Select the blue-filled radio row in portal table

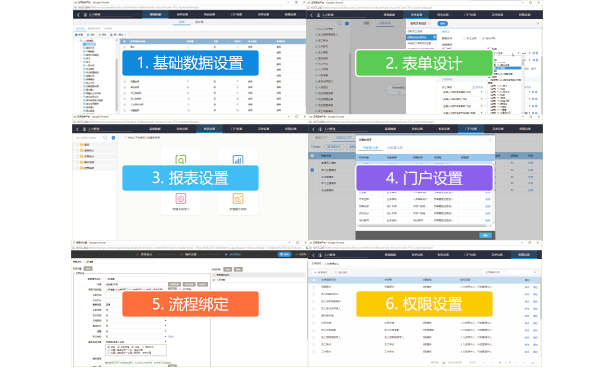tap(312, 170)
